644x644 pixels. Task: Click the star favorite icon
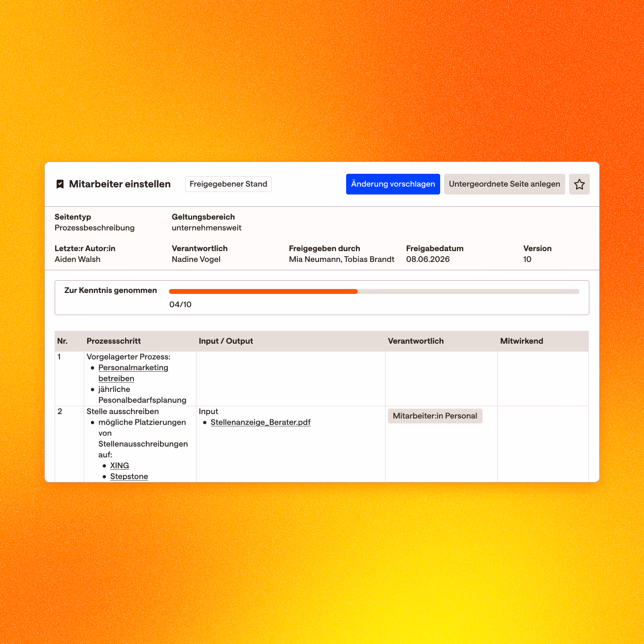coord(579,184)
